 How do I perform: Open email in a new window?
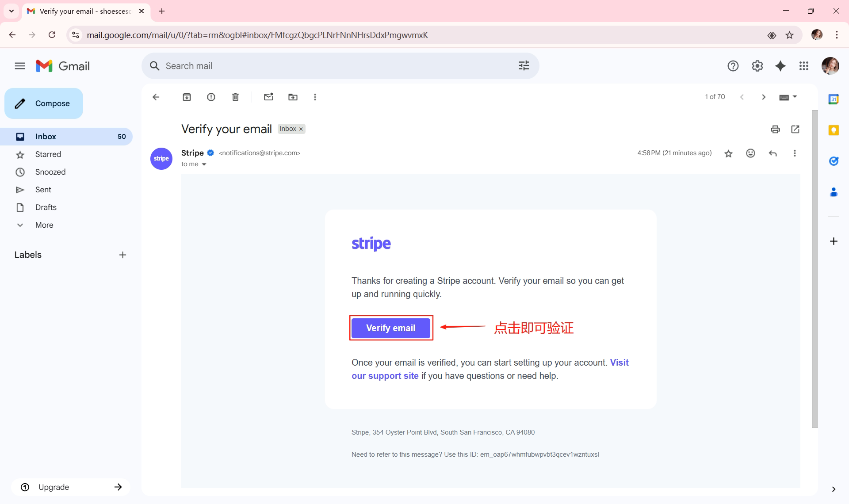795,129
